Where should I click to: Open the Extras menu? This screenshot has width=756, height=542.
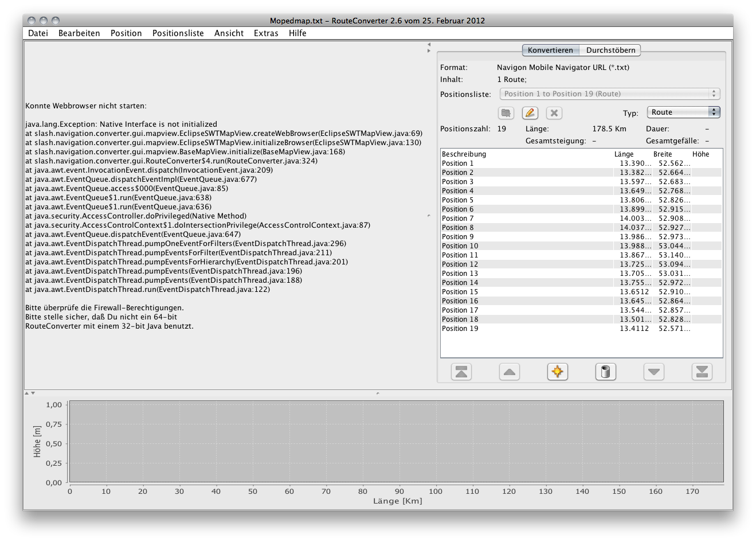[x=266, y=33]
